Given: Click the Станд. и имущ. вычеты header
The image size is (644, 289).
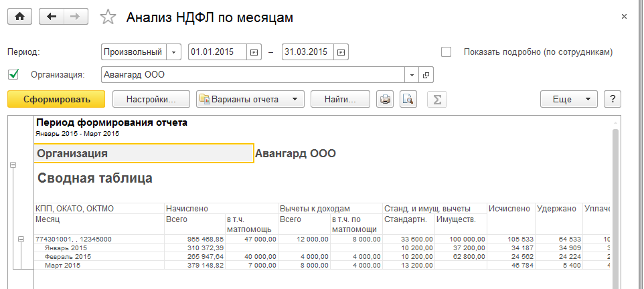Looking at the screenshot, I should pos(435,209).
